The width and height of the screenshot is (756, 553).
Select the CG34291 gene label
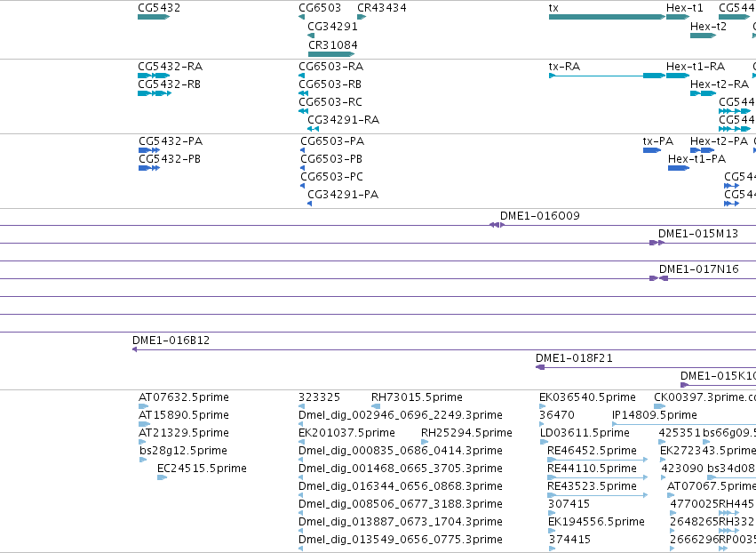[x=332, y=26]
